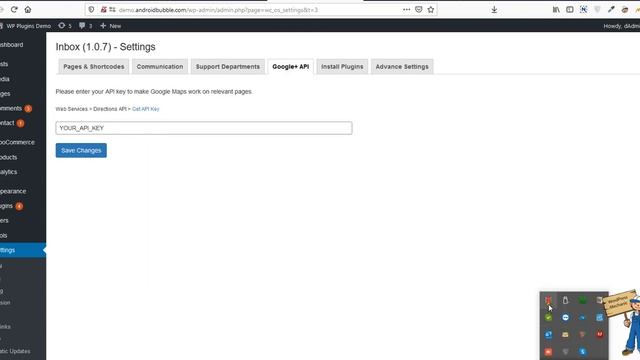Viewport: 640px width, 360px height.
Task: Open the Advance Settings tab
Action: pyautogui.click(x=402, y=67)
